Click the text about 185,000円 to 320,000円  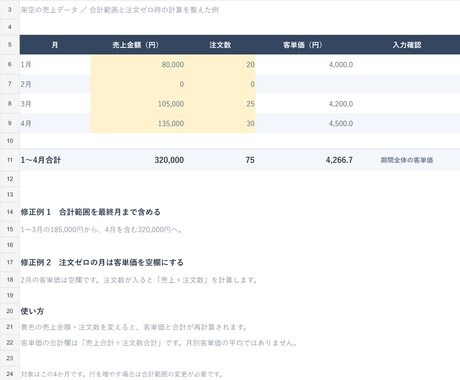[x=101, y=230]
